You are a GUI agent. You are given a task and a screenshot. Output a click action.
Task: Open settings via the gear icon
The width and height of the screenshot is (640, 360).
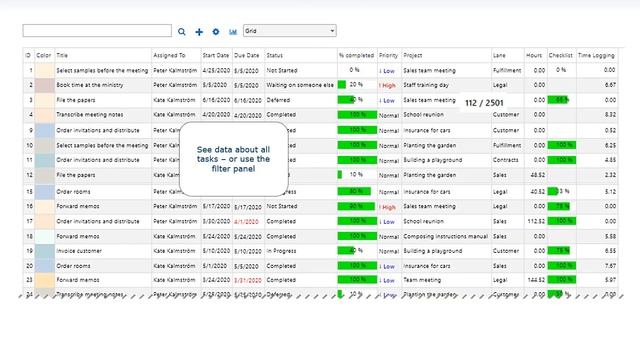coord(216,31)
